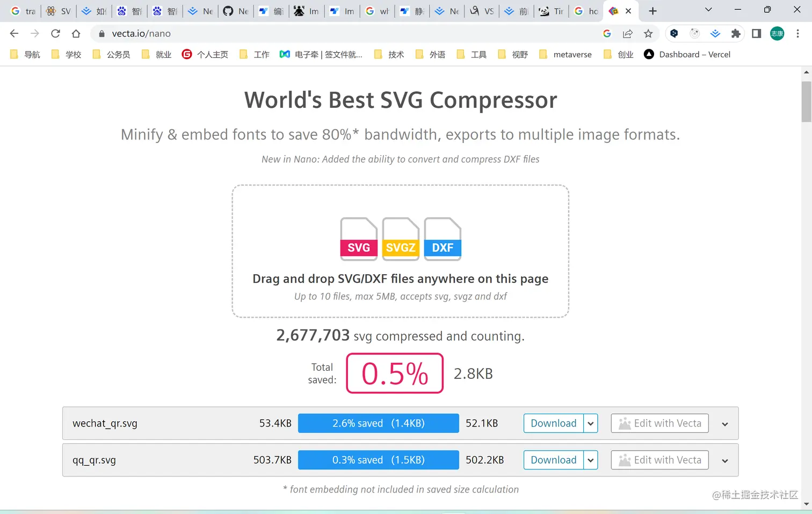Click the DXF file icon

click(442, 239)
